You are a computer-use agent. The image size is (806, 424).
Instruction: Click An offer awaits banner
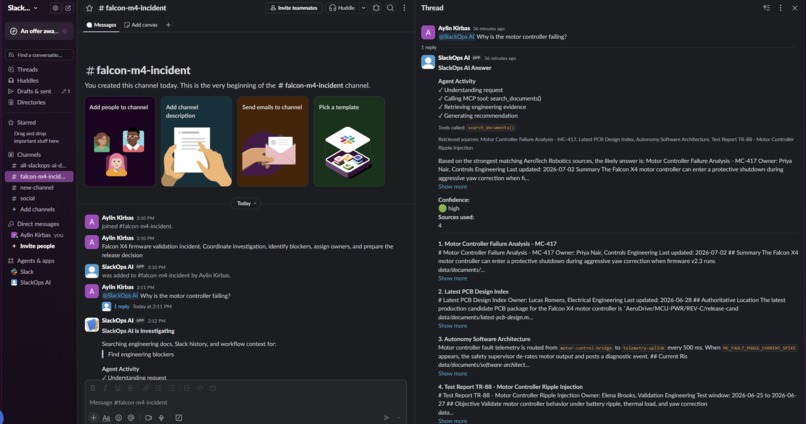point(39,31)
